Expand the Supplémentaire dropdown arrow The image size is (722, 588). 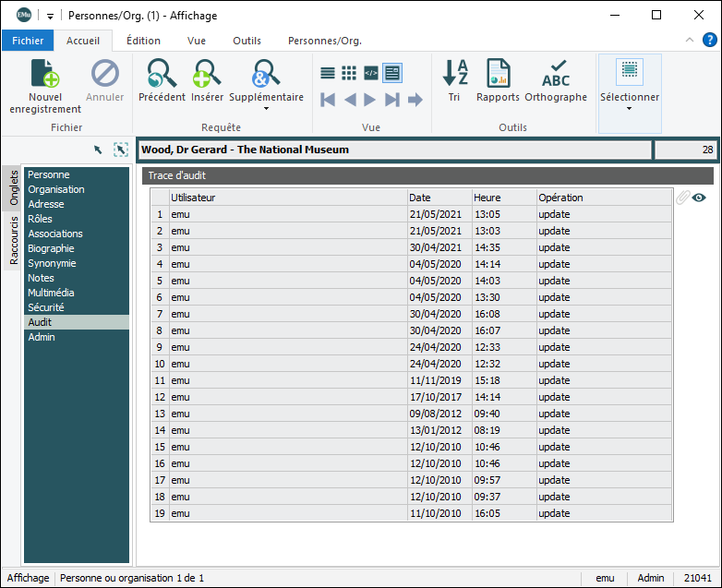[x=266, y=109]
